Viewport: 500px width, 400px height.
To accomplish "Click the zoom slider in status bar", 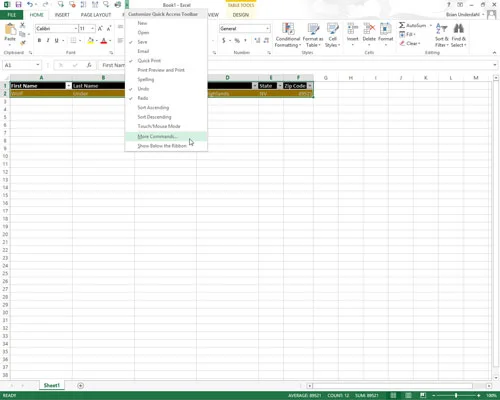I will tap(456, 395).
